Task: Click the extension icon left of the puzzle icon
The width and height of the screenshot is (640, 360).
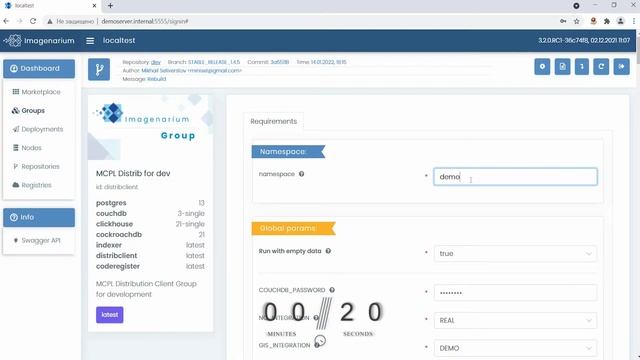Action: pos(593,21)
